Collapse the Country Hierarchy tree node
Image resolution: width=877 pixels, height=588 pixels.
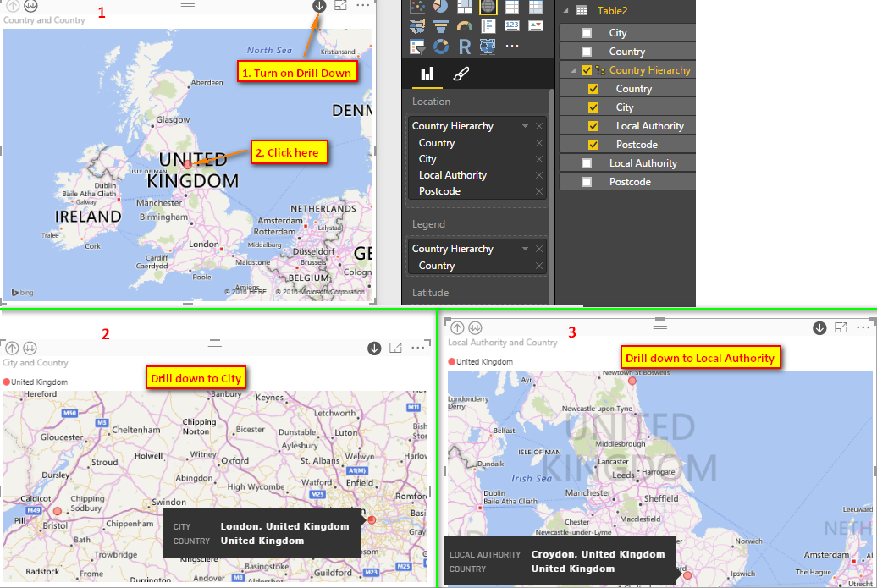[x=573, y=70]
